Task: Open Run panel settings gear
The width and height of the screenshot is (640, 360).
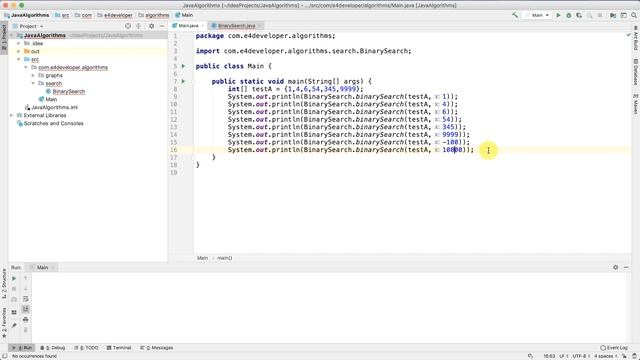Action: click(x=616, y=267)
